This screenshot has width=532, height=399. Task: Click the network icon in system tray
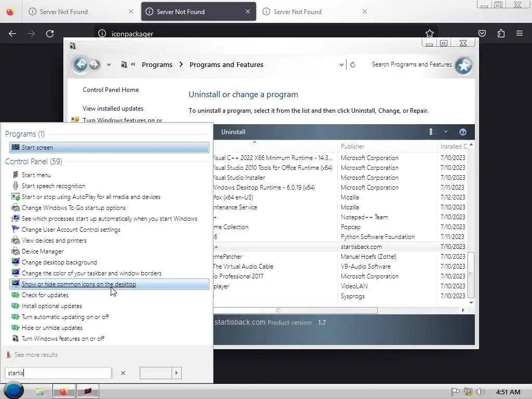(468, 392)
